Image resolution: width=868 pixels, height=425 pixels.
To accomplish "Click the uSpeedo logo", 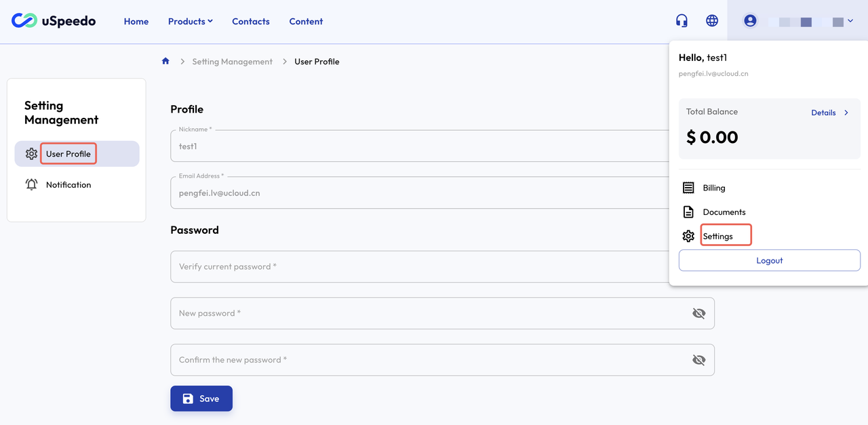I will (x=53, y=20).
